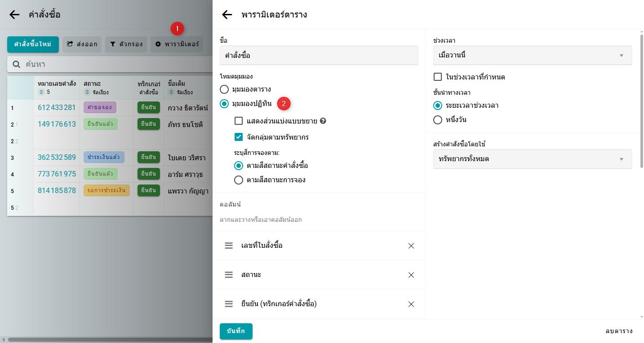Open the ช่วงเวลา dropdown showing เมื่อวานนี้
Screen dimensions: 644x343
(x=532, y=56)
